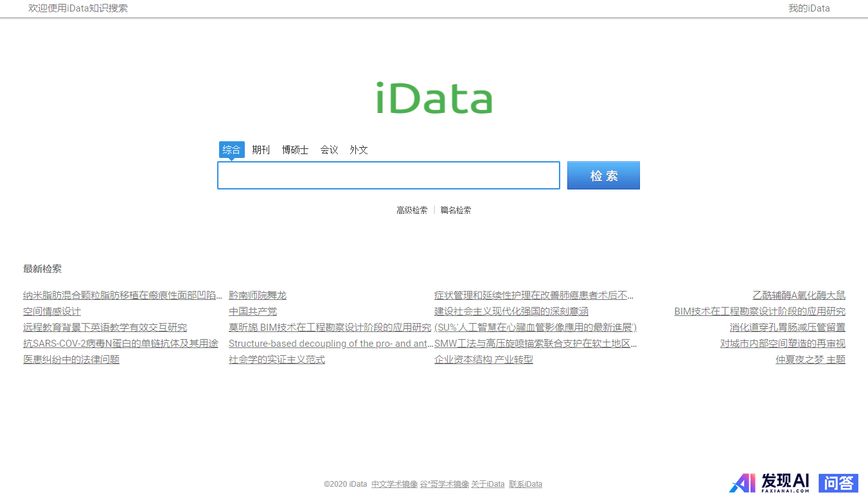Open recent search 建设社会主义现代化强国的深刻意涵
Screen dimensions: 868x499
511,311
